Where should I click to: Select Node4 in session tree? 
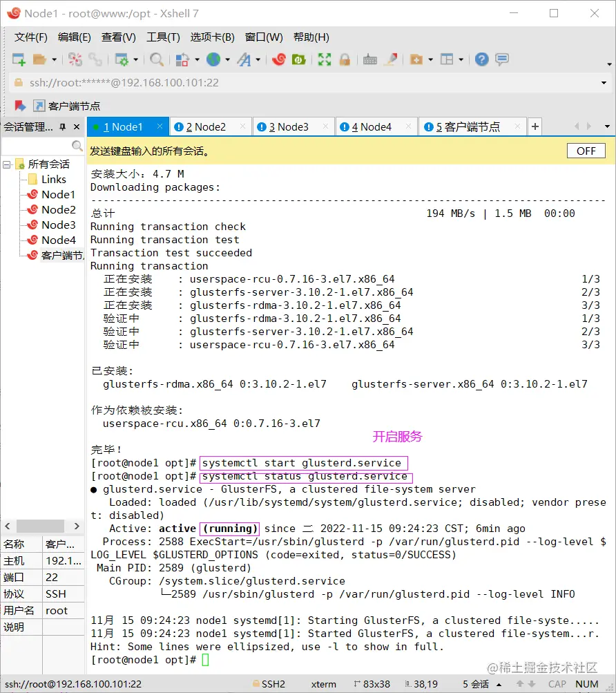pos(58,240)
